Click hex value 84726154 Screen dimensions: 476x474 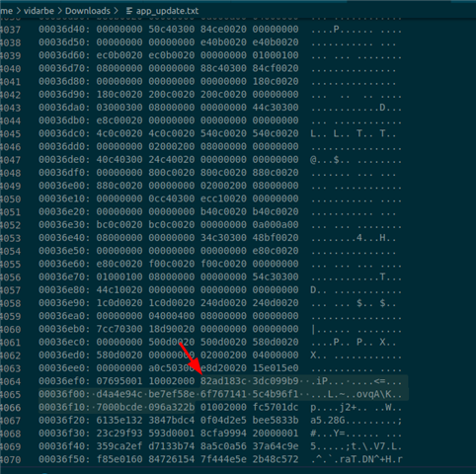tap(172, 459)
